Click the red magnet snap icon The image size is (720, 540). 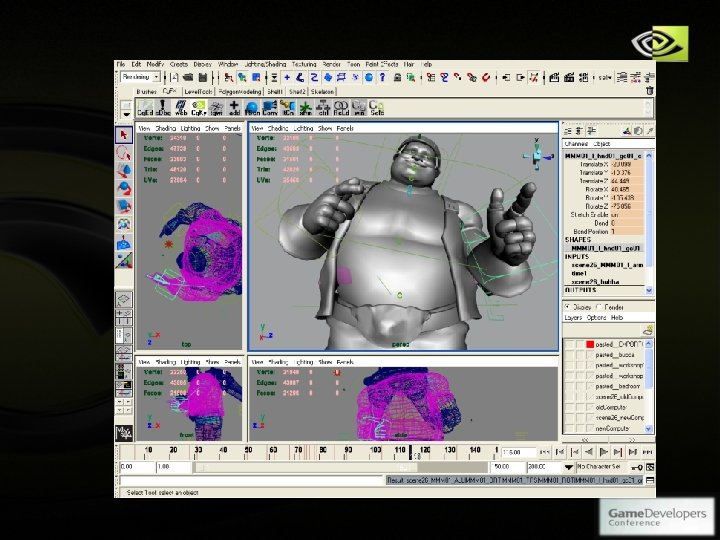click(x=486, y=77)
